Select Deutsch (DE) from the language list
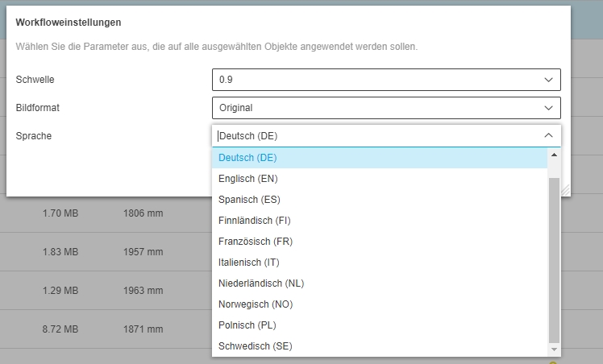Screen dimensions: 603x364 click(x=247, y=158)
